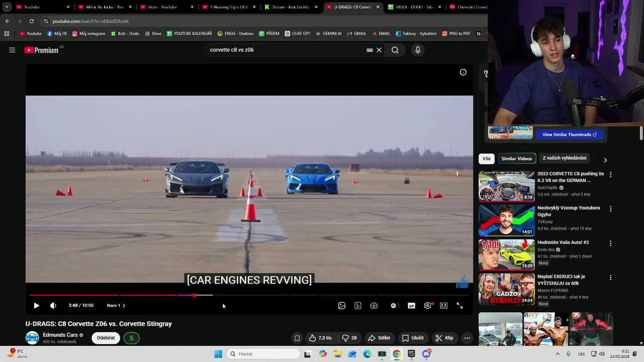
Task: Open more actions three-dot menu under video
Action: 467,338
